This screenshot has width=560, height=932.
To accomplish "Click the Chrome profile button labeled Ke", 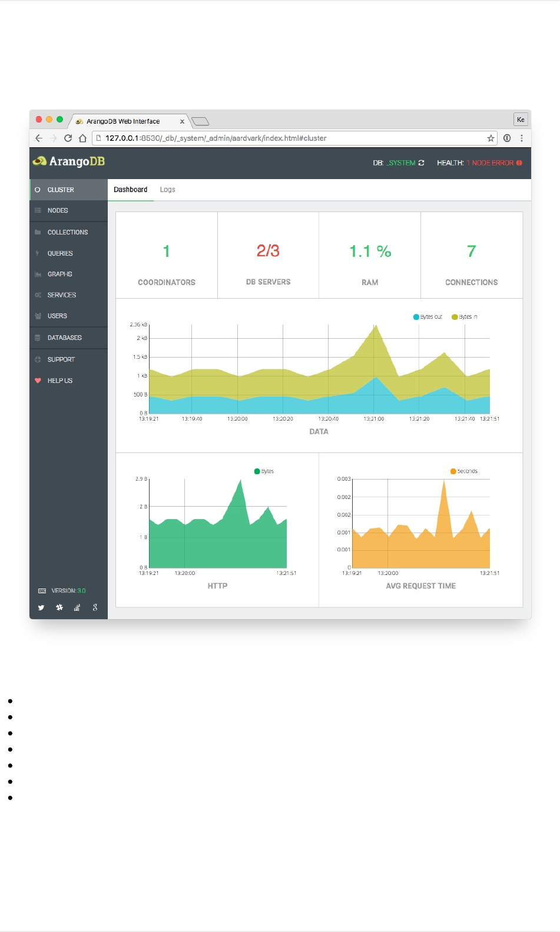I will [521, 120].
